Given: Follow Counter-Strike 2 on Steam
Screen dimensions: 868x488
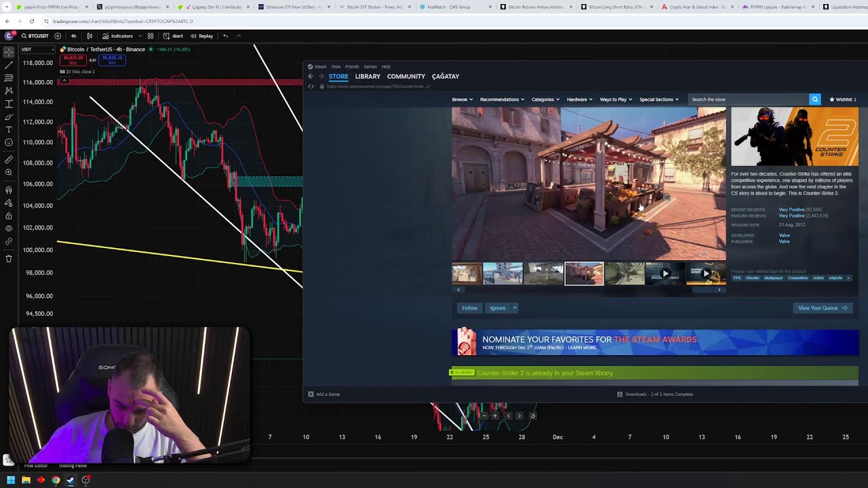Looking at the screenshot, I should coord(469,308).
